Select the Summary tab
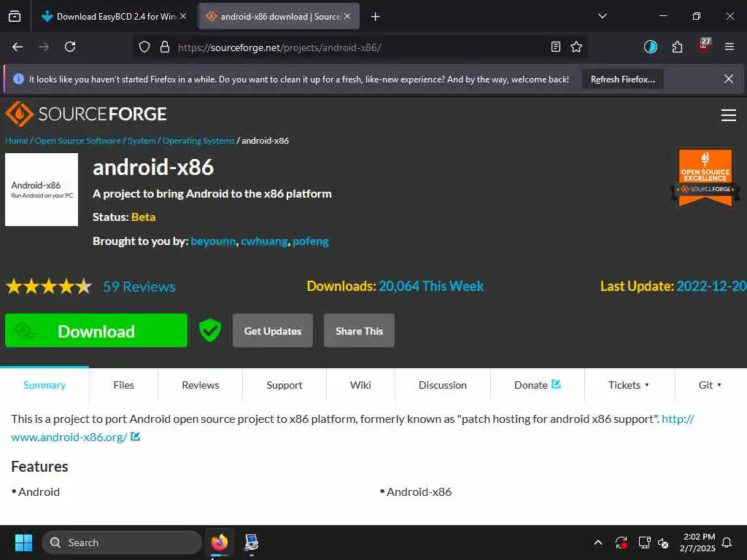The image size is (747, 560). click(44, 385)
